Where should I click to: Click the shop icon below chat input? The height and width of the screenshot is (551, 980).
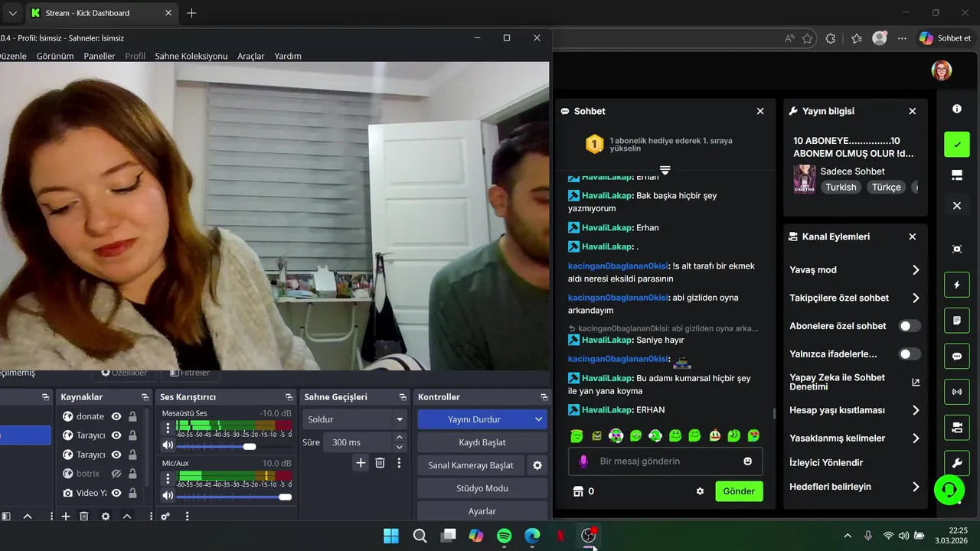point(578,491)
